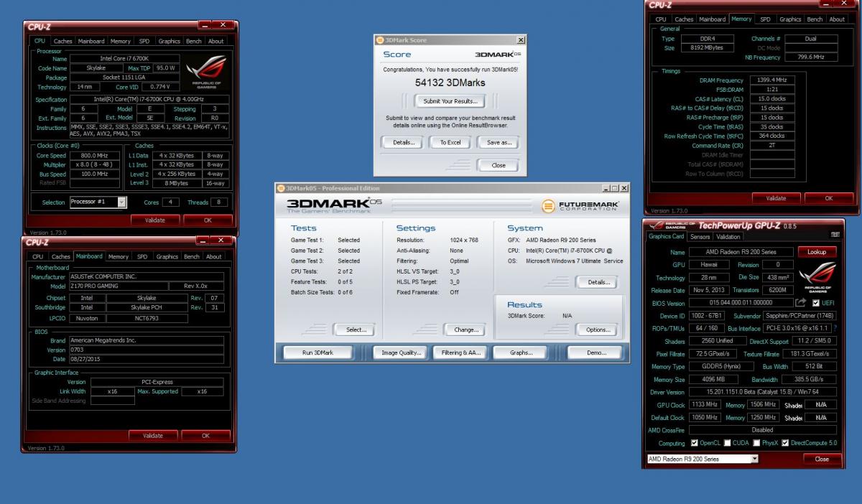Click the GPU-Z screenshot camera icon

(835, 236)
